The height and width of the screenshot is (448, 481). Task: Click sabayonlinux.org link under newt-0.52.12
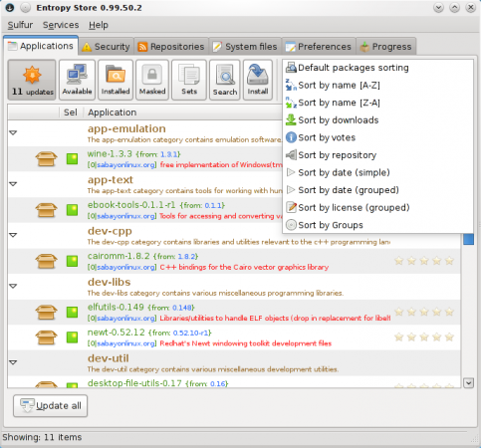point(126,343)
